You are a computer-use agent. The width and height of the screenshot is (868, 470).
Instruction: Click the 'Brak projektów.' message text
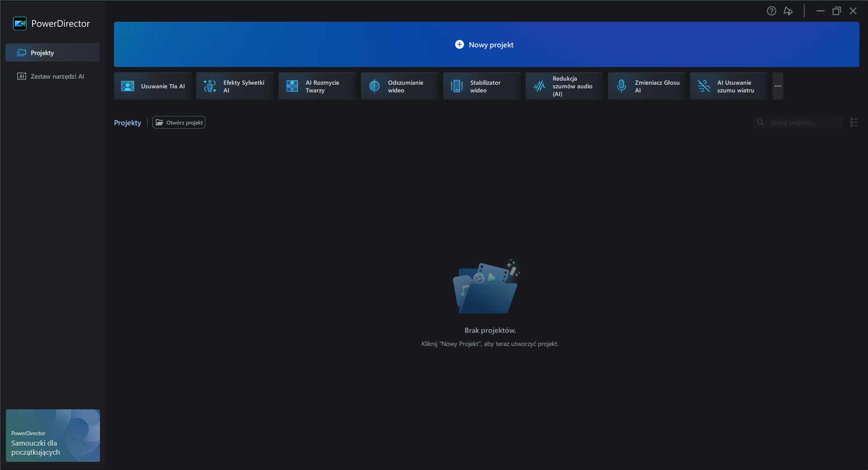[490, 331]
